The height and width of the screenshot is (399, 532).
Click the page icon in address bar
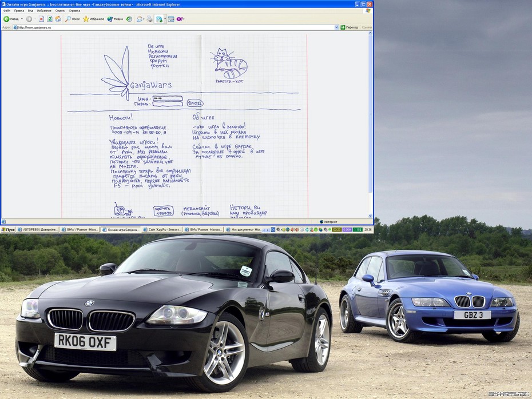pyautogui.click(x=15, y=27)
